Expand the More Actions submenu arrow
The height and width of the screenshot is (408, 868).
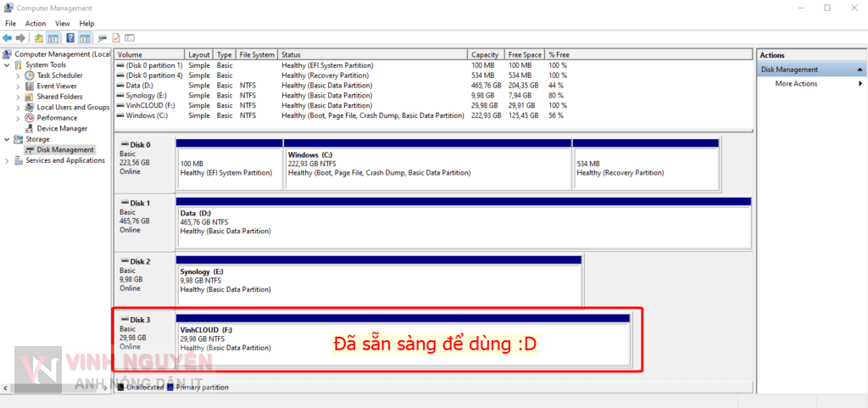[860, 84]
